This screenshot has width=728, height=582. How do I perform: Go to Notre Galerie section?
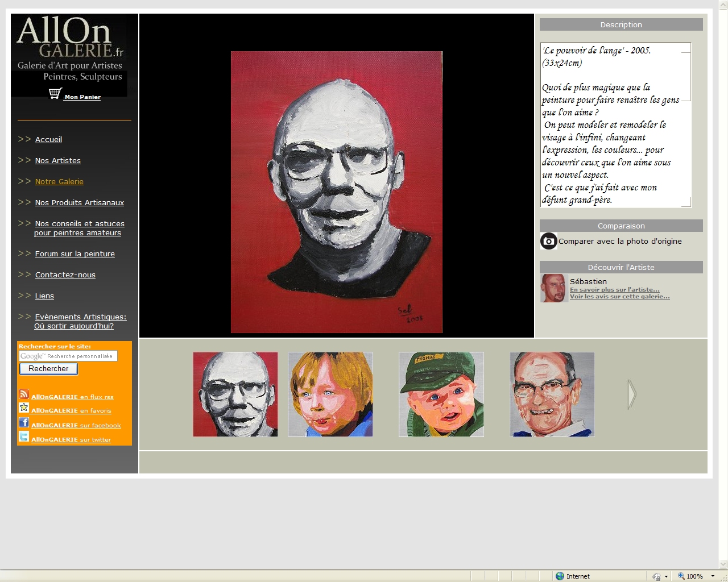point(59,182)
